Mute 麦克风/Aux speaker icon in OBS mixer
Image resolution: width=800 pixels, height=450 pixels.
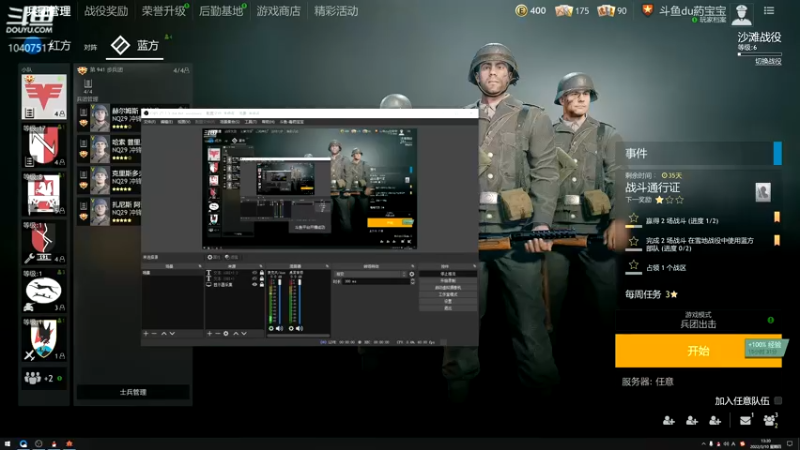[279, 329]
